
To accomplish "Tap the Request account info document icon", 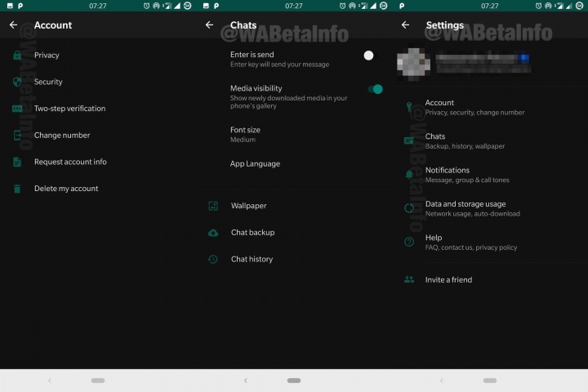I will (17, 162).
